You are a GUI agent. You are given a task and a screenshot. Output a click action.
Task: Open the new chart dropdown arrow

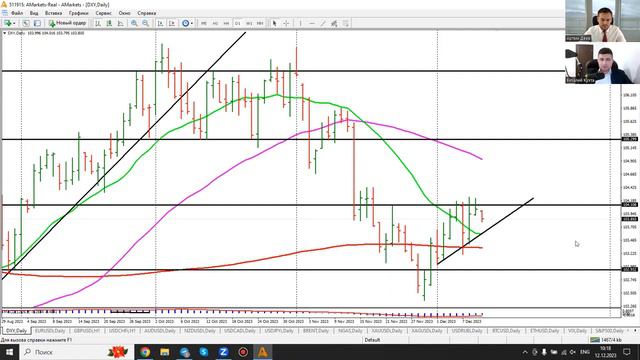[x=14, y=23]
